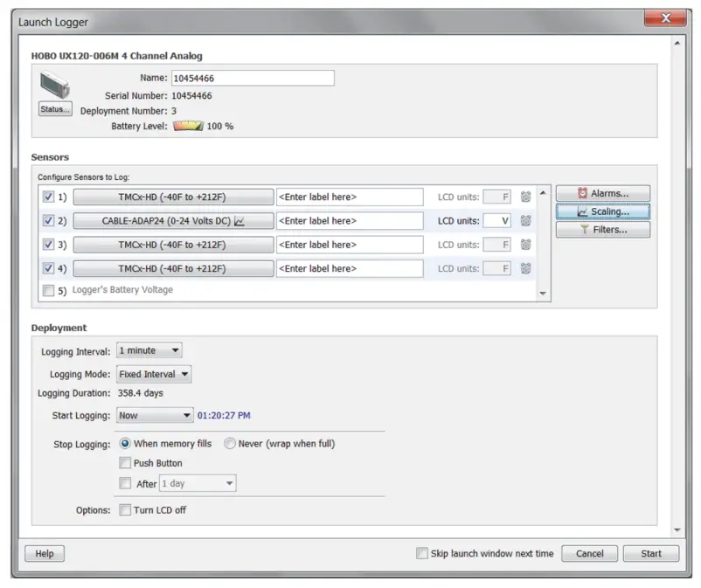Select the Never wrap when full radio button
The image size is (701, 588).
coord(229,444)
